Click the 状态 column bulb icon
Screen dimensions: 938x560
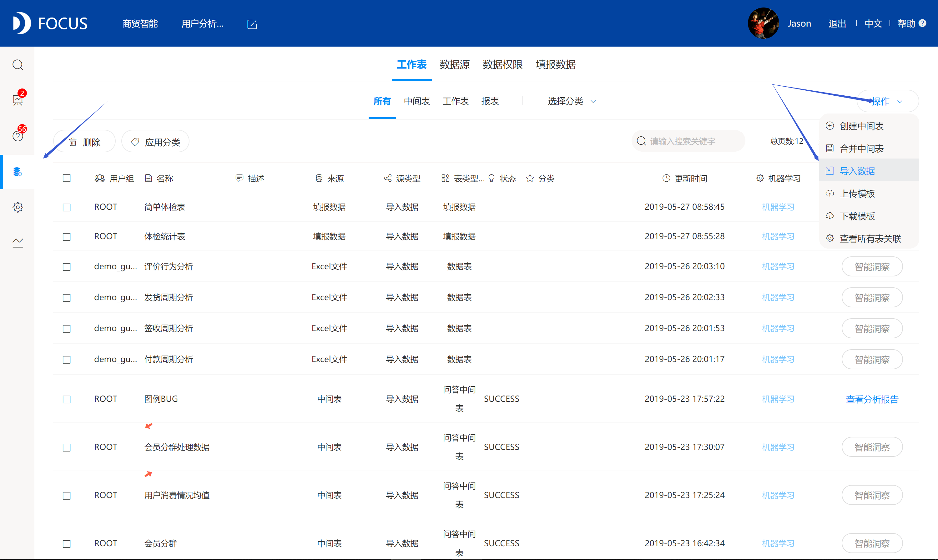coord(491,178)
